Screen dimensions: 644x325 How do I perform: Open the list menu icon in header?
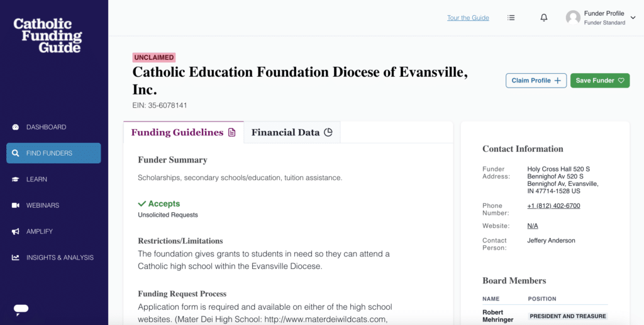[x=511, y=18]
